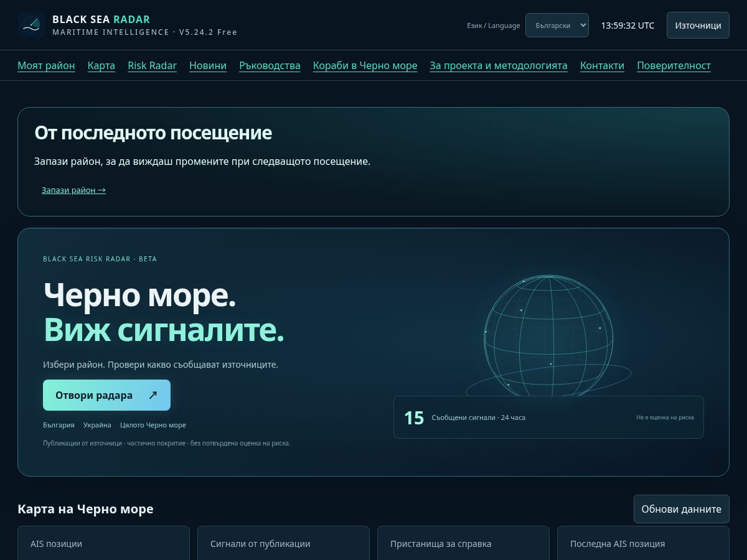The image size is (747, 560).
Task: Click the Отвори радара button
Action: pyautogui.click(x=106, y=395)
